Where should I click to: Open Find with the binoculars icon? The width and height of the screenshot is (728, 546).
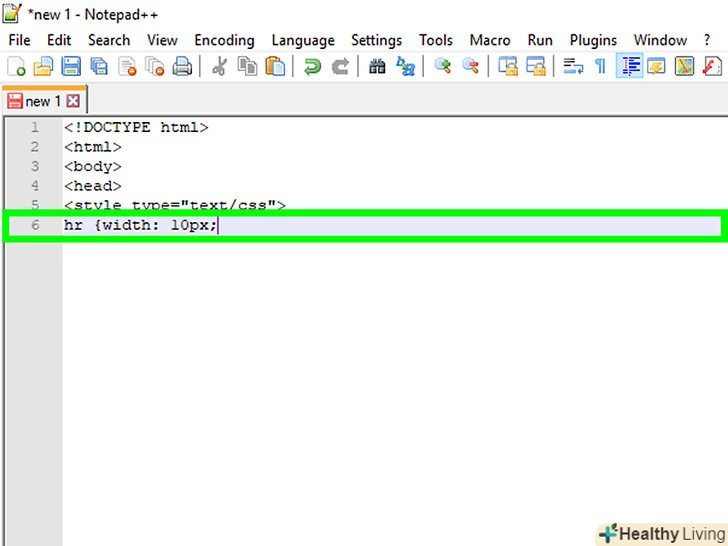pyautogui.click(x=377, y=66)
